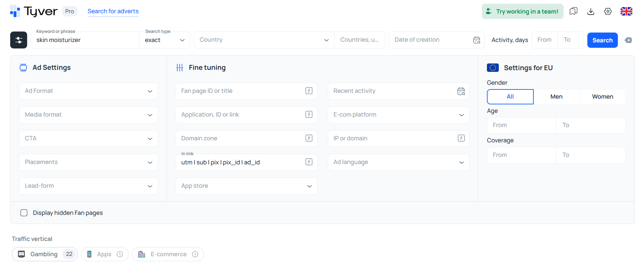The image size is (644, 264).
Task: Click the Age To field
Action: click(591, 125)
